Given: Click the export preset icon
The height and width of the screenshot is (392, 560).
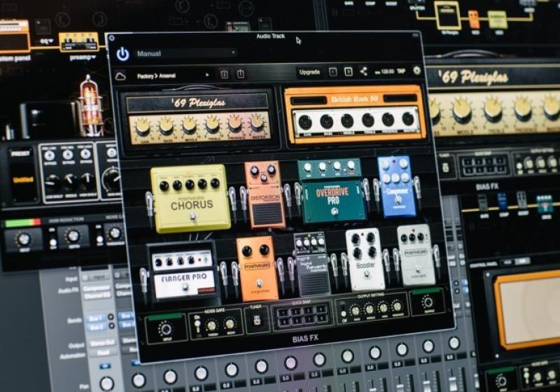Looking at the screenshot, I should coord(240,73).
